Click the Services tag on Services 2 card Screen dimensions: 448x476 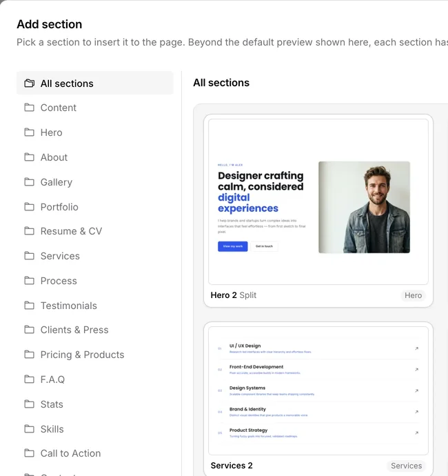[x=406, y=466]
